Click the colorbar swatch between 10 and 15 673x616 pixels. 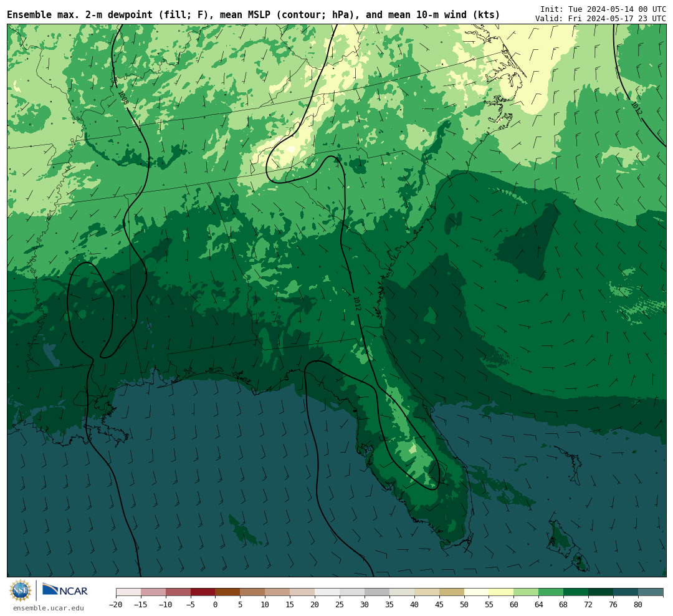(278, 592)
